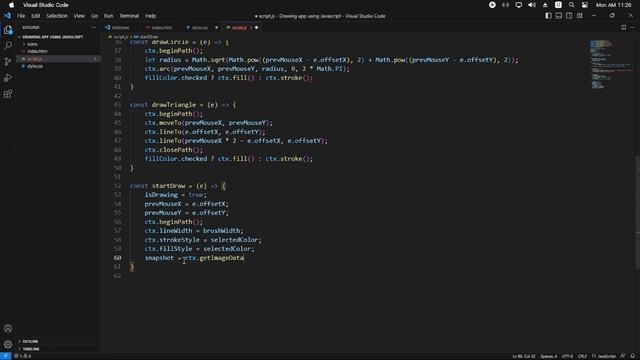This screenshot has width=640, height=360.
Task: Place cursor at end of line 60
Action: [244, 258]
